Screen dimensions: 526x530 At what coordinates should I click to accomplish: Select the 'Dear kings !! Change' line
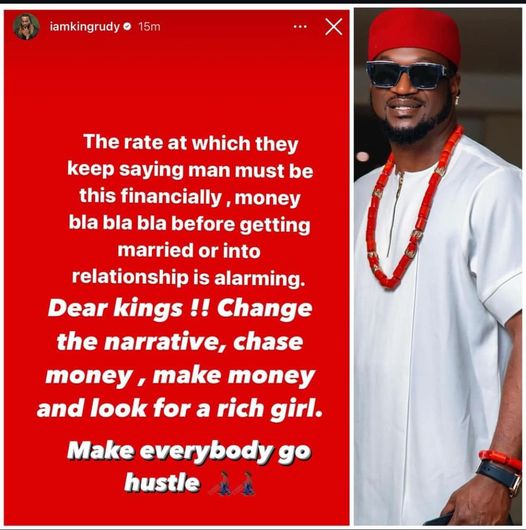[x=180, y=309]
